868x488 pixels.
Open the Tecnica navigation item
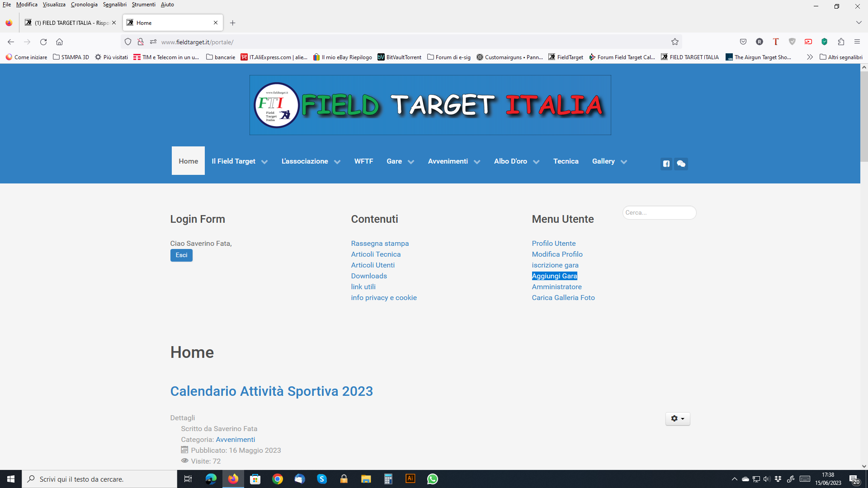pos(566,161)
